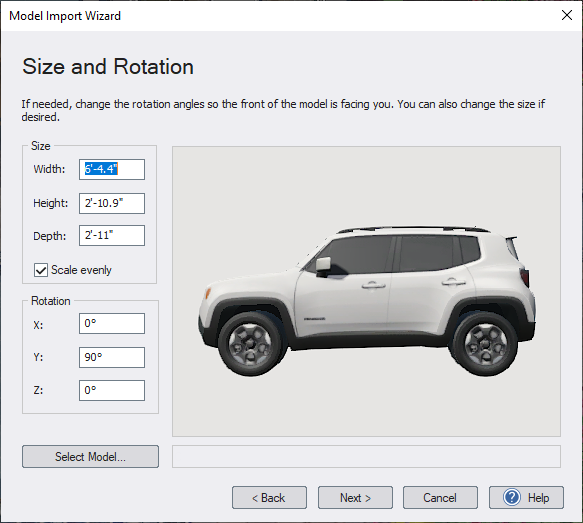Click the Y rotation field showing 90°
583x523 pixels.
(112, 357)
